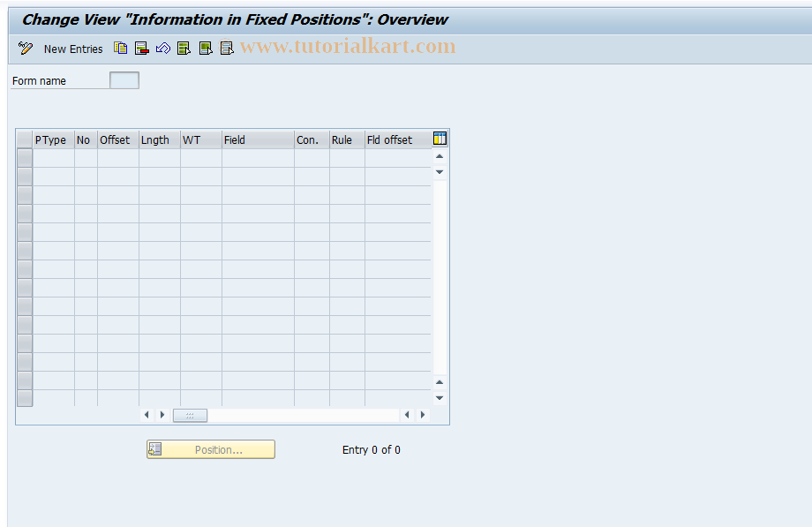Open table column configuration icon
This screenshot has width=812, height=527.
(x=440, y=139)
